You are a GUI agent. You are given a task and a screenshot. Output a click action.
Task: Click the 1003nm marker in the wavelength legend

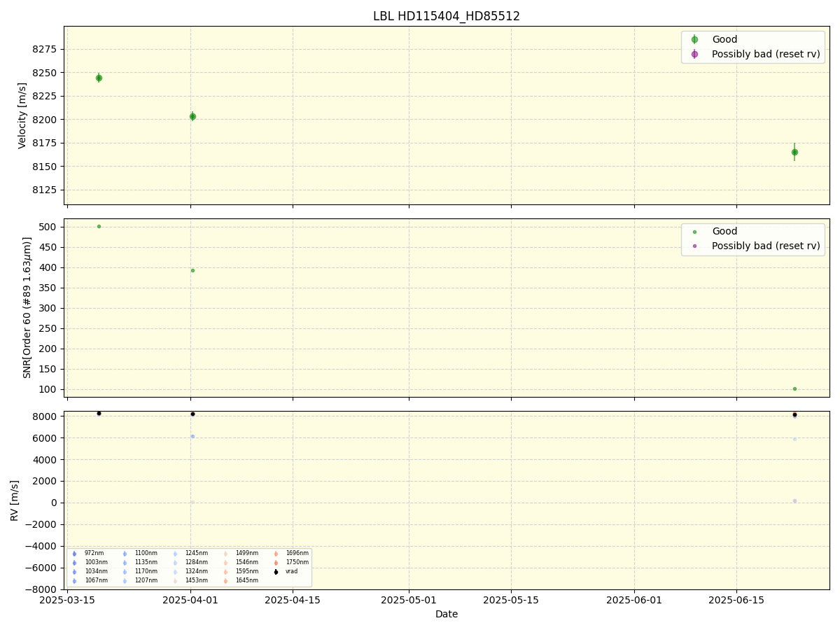point(74,563)
